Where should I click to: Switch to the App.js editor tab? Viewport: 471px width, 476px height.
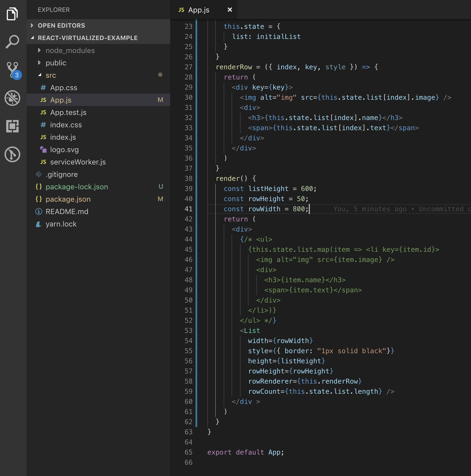(x=199, y=10)
